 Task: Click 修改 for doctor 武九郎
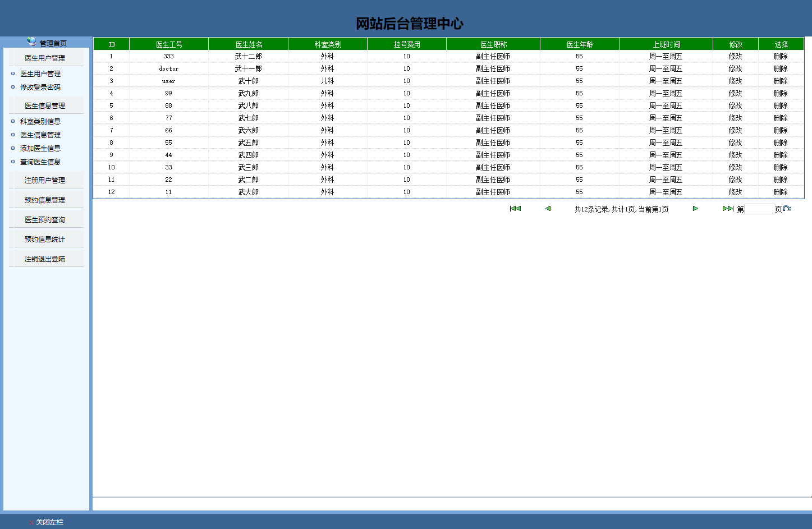point(736,93)
